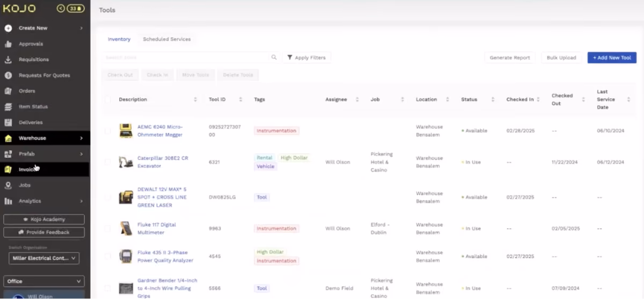Sort by Checked In column arrows

coord(538,99)
